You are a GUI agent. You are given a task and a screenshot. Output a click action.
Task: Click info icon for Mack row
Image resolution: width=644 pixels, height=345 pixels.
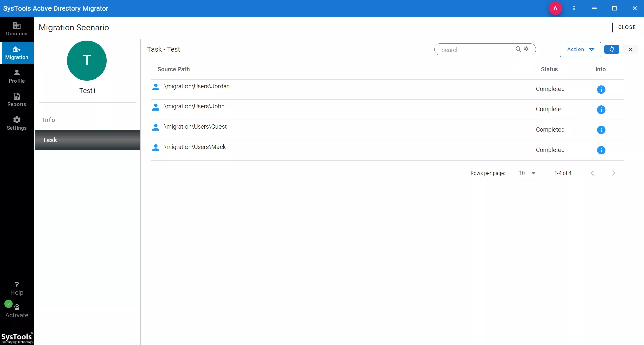point(601,150)
